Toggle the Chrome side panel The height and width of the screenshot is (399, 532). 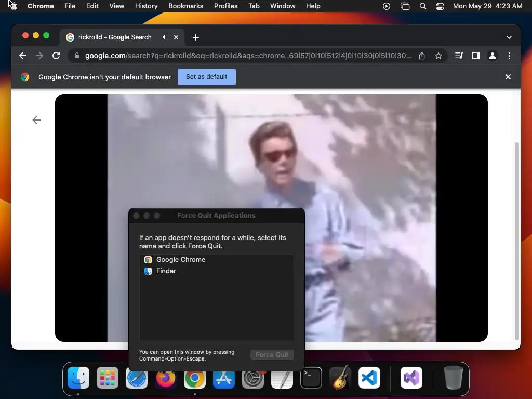point(476,56)
